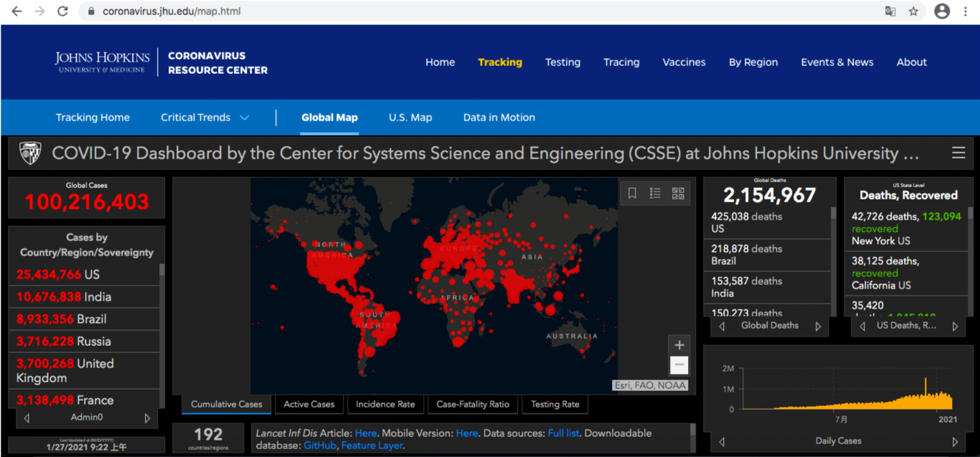Switch to the Active Cases tab
This screenshot has height=457, width=980.
tap(308, 405)
